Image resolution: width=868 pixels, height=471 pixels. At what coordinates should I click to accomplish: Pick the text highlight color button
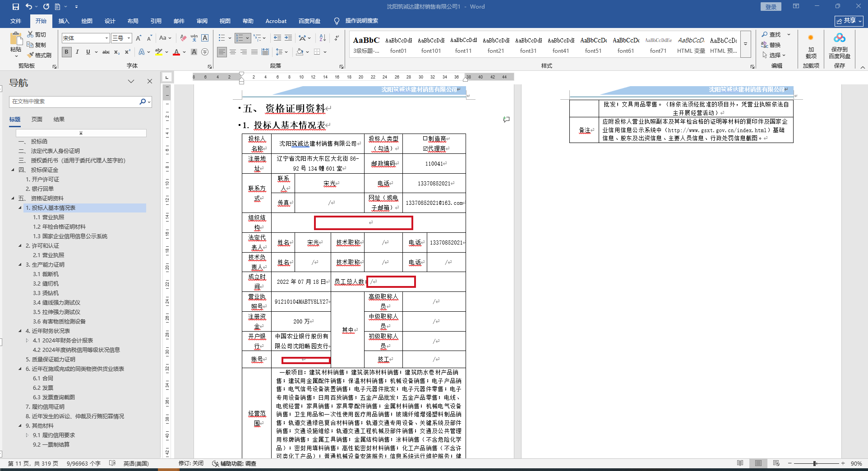(x=158, y=52)
